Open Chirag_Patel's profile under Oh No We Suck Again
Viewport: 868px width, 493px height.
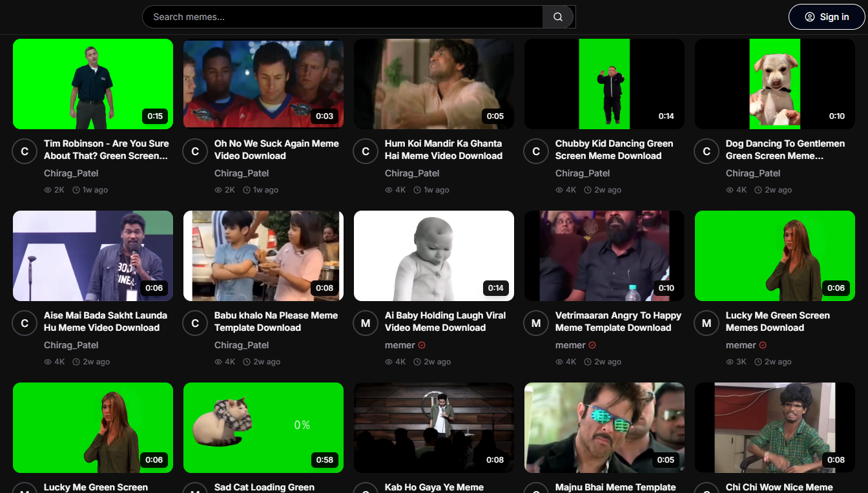point(242,173)
